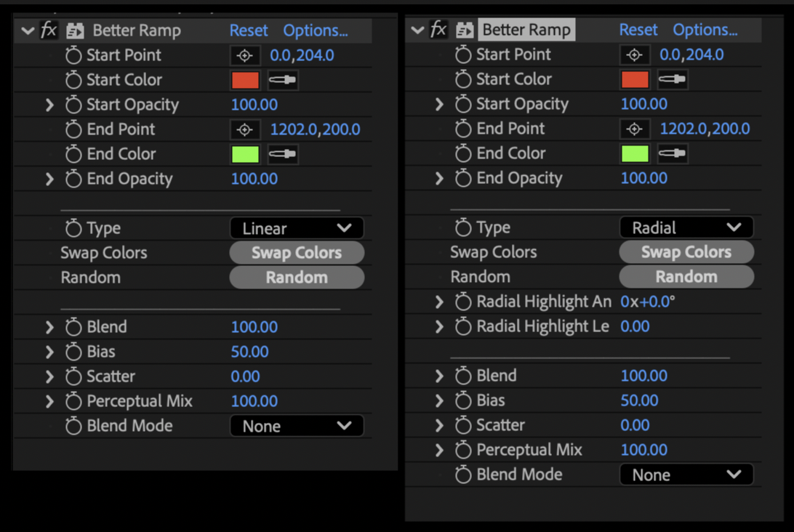
Task: Toggle Start Opacity stopwatch in left panel
Action: coord(73,105)
